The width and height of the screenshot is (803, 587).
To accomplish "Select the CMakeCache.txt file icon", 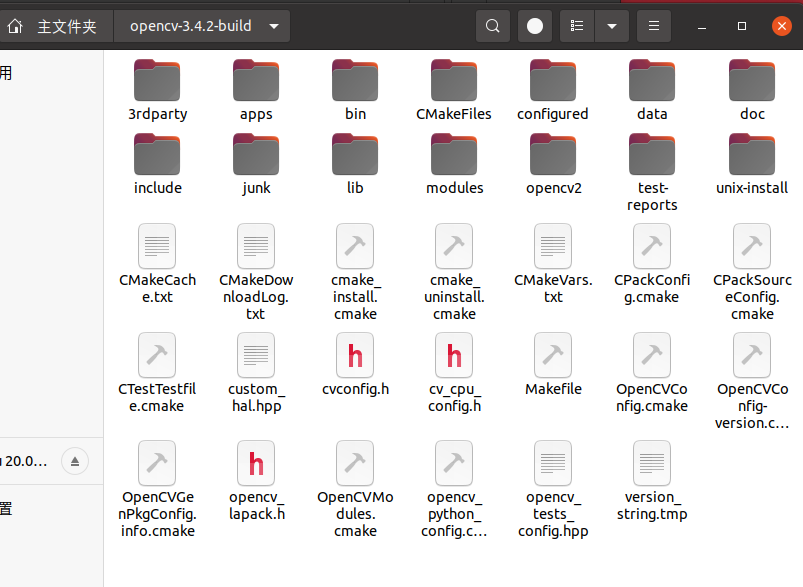I will [157, 246].
